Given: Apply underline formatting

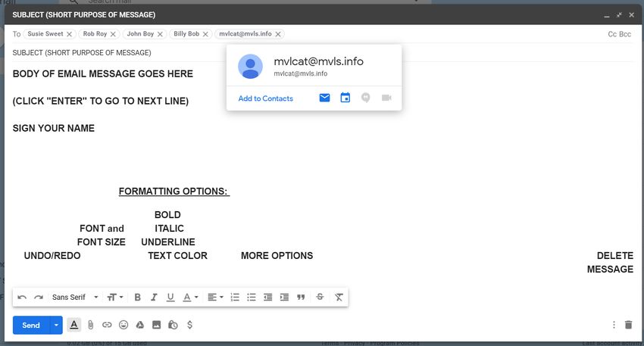Looking at the screenshot, I should pos(170,297).
